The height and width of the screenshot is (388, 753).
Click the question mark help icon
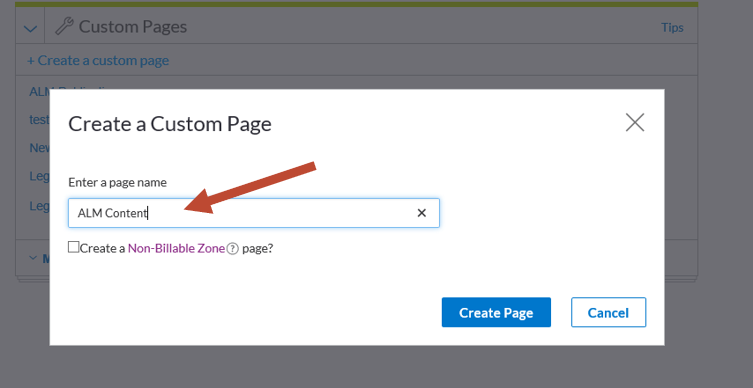(232, 249)
